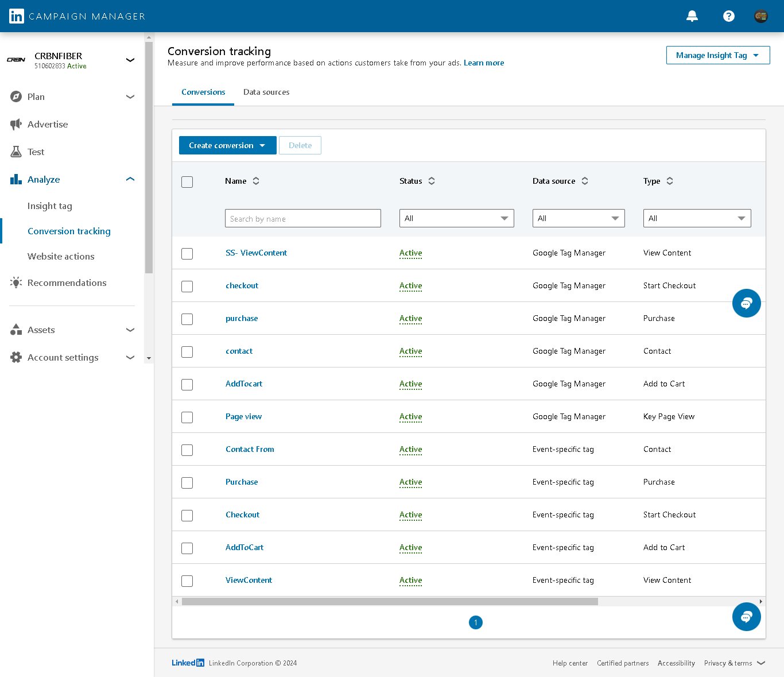Open the notifications bell
The height and width of the screenshot is (677, 784).
pos(692,16)
